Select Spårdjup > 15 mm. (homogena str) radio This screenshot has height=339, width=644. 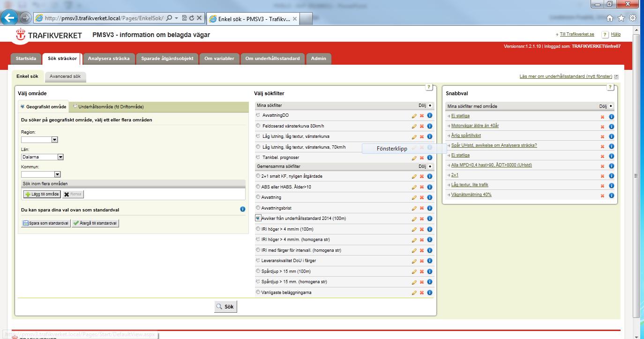tap(258, 282)
